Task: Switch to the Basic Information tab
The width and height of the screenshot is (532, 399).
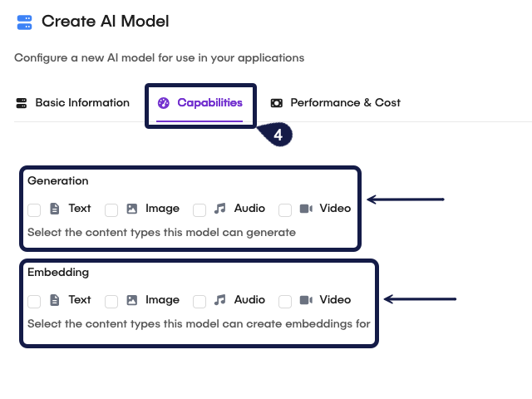Action: (x=73, y=103)
